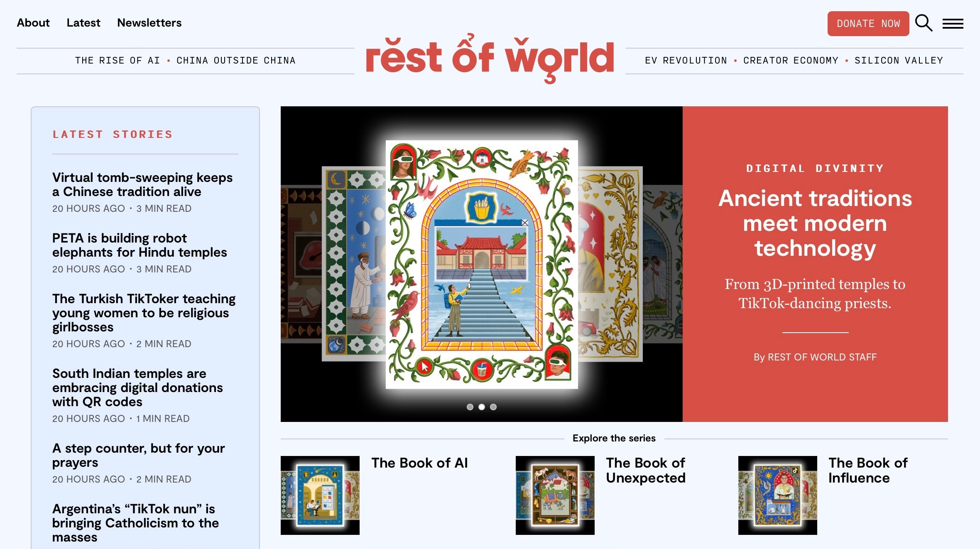Click the Digital Divinity series label

click(815, 169)
